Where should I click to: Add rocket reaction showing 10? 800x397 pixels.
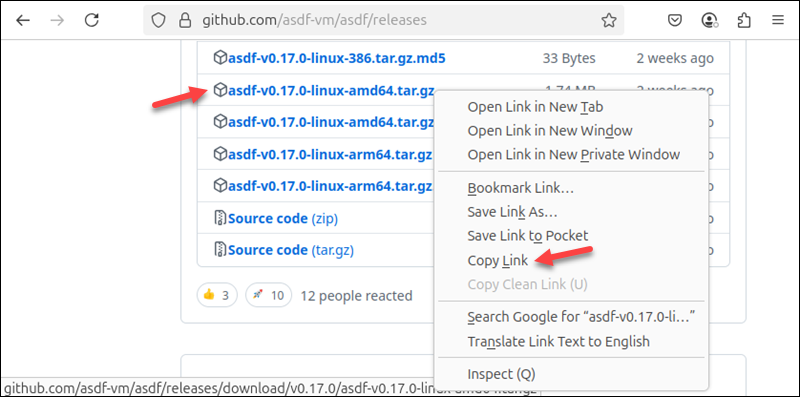(268, 295)
